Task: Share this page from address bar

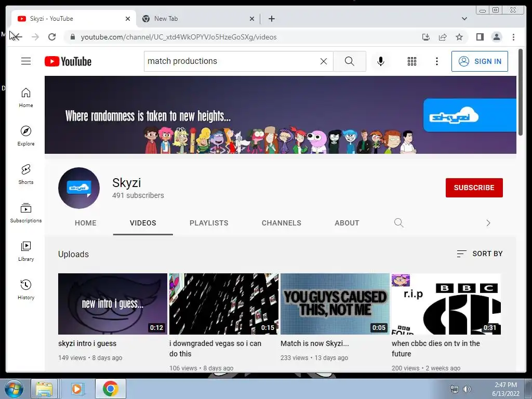Action: pos(443,37)
